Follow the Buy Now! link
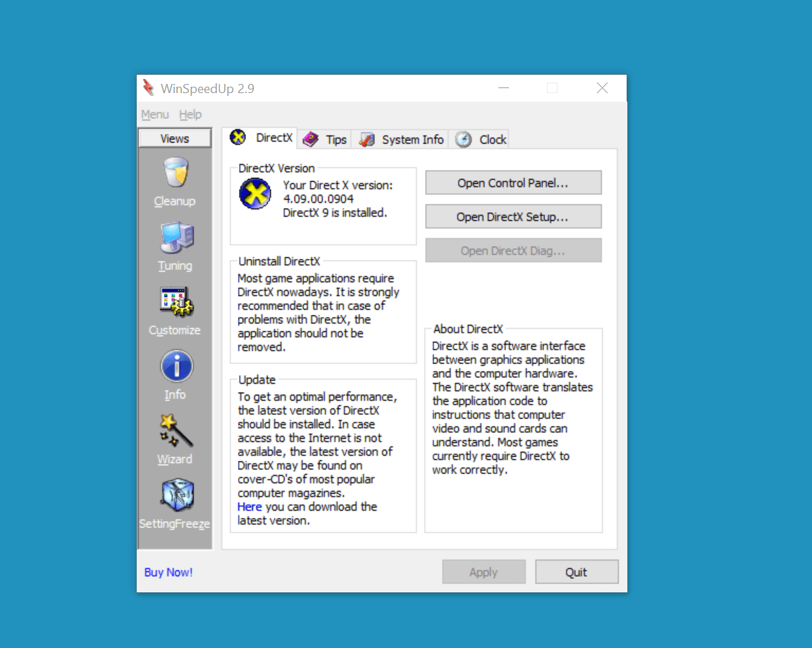 tap(168, 573)
